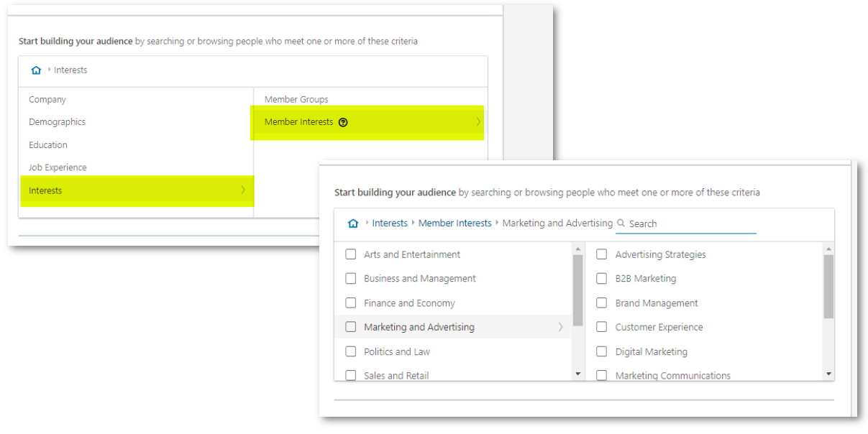Open the Company targeting category
This screenshot has width=868, height=434.
tap(47, 100)
